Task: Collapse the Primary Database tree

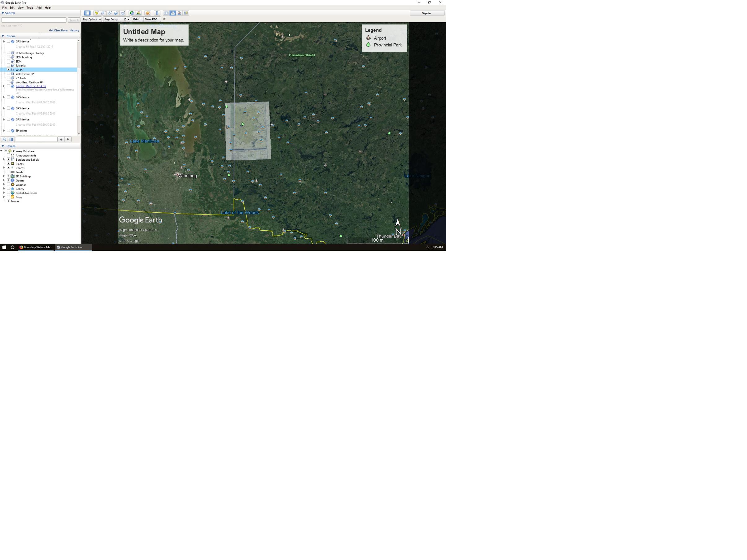Action: [1, 151]
